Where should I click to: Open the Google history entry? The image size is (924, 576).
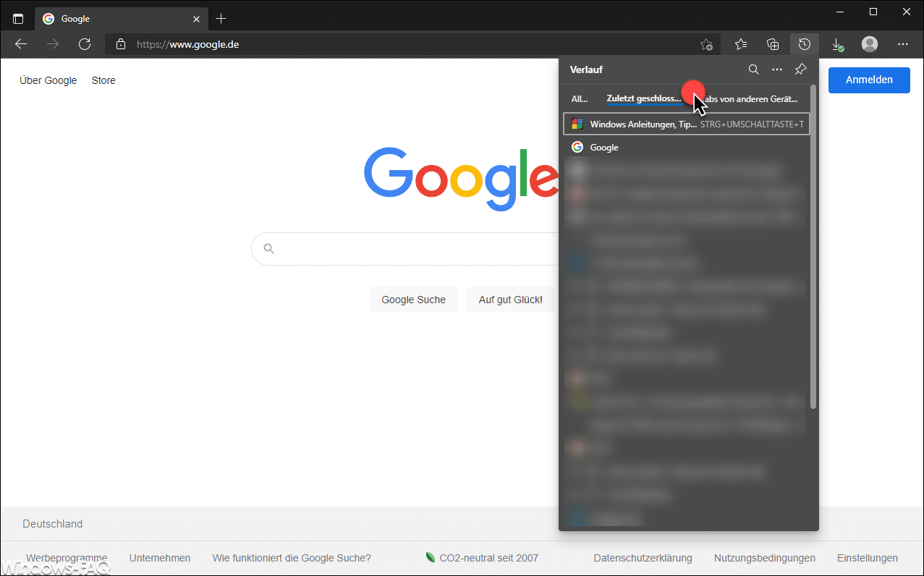coord(686,148)
